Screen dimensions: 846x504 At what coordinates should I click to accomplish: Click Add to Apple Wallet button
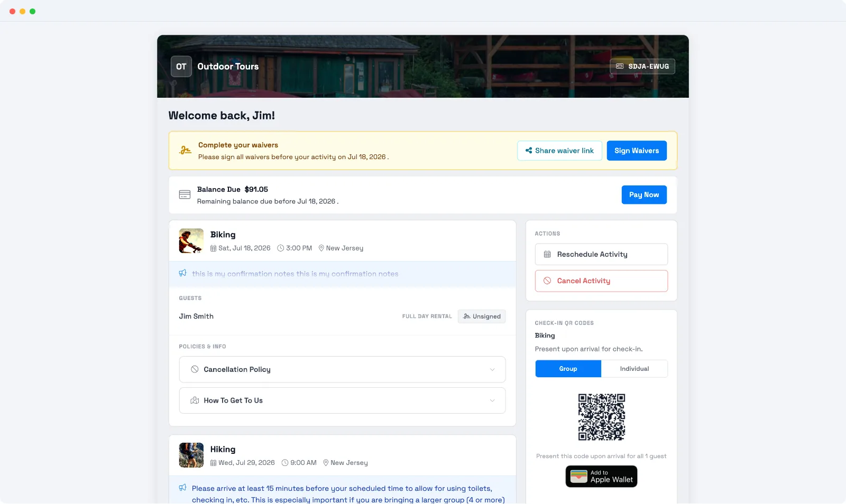tap(601, 477)
